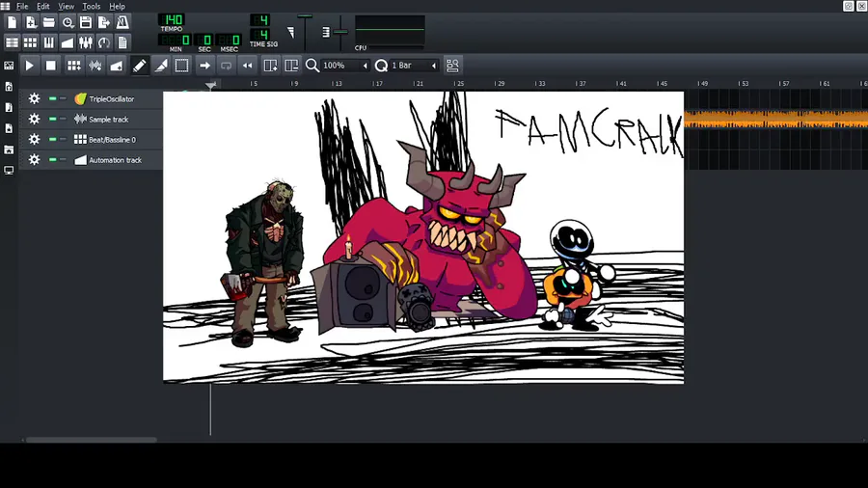Open Automation track settings gear

click(35, 160)
